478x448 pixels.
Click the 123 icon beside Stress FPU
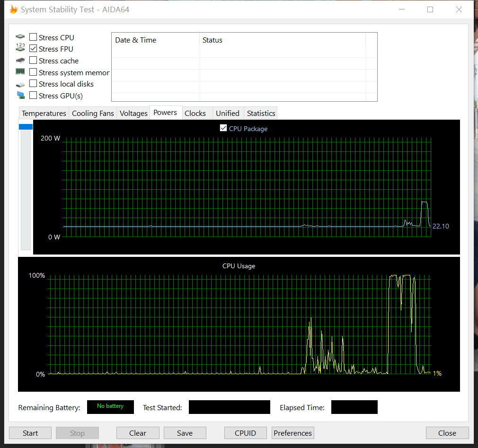tap(20, 48)
